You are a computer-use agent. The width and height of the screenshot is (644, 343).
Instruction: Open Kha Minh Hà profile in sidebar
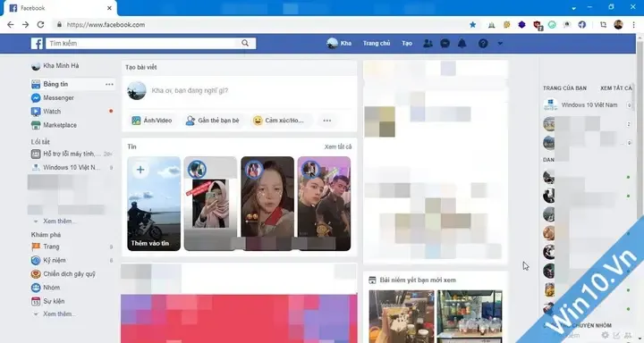[x=55, y=65]
